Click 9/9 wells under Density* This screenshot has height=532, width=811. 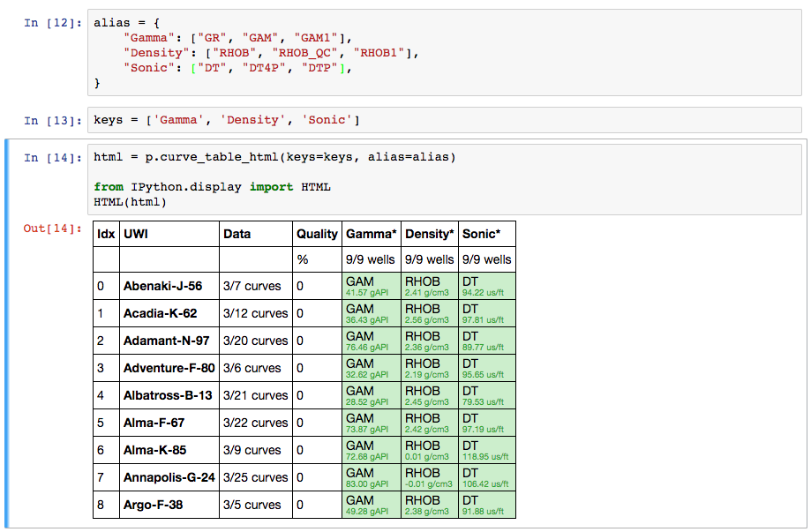click(x=429, y=259)
